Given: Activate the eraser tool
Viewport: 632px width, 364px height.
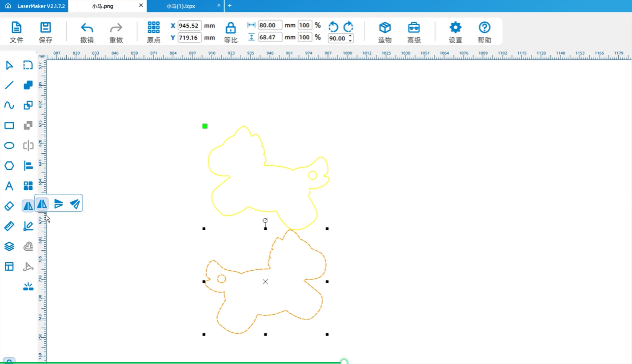Looking at the screenshot, I should click(9, 206).
